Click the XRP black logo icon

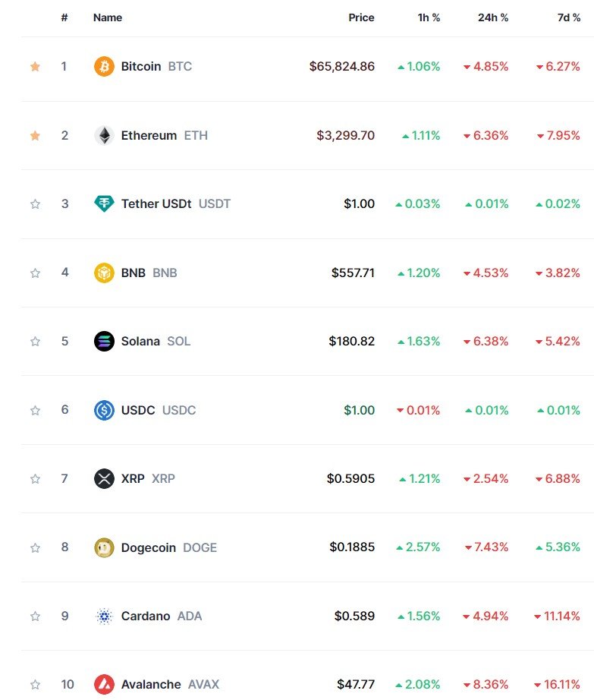point(104,479)
